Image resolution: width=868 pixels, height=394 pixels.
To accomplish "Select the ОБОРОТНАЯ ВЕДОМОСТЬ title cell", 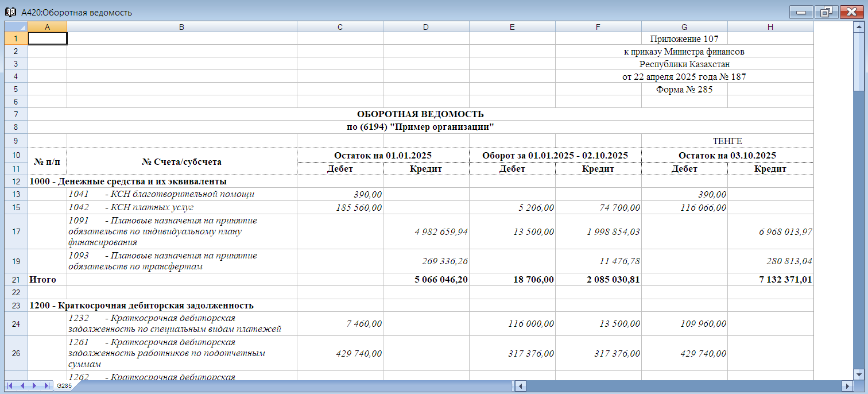I will [420, 114].
